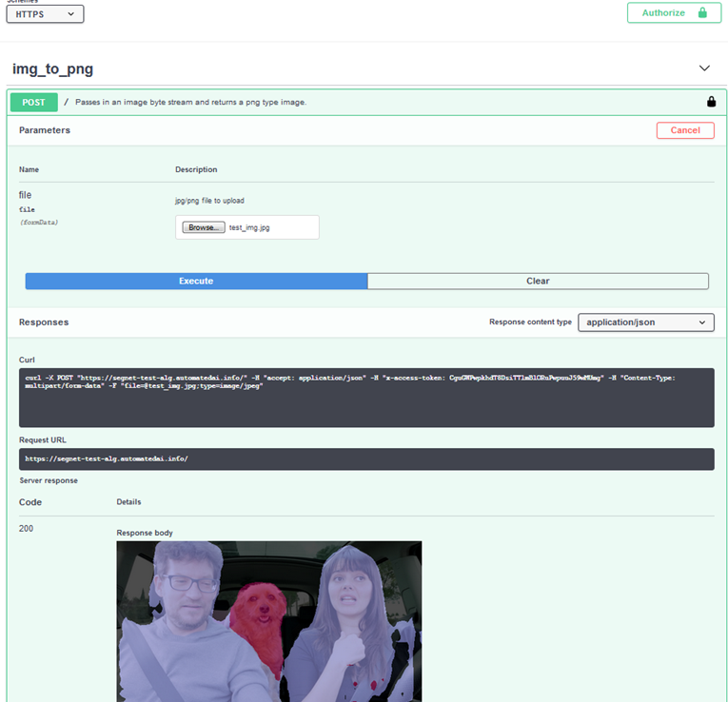The image size is (728, 702).
Task: Click the Authorize button
Action: [674, 12]
